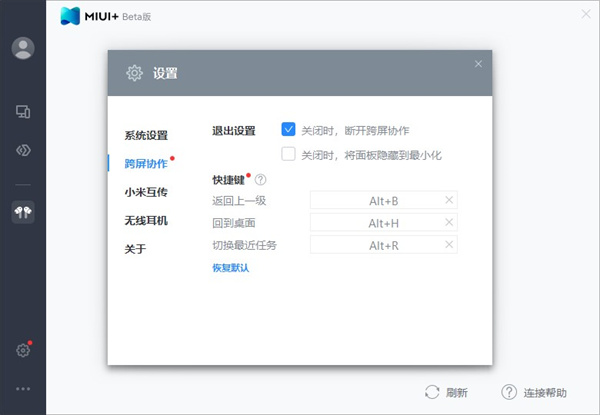Click the sidebar settings gear icon

(23, 350)
